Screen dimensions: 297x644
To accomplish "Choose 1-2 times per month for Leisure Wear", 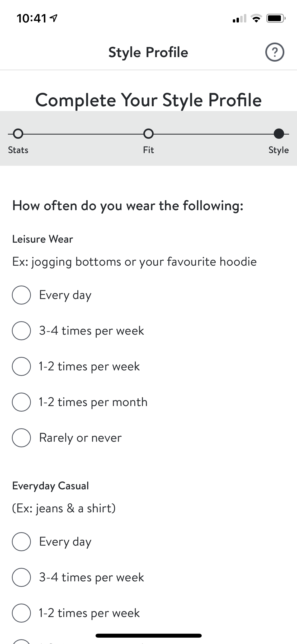I will point(21,402).
